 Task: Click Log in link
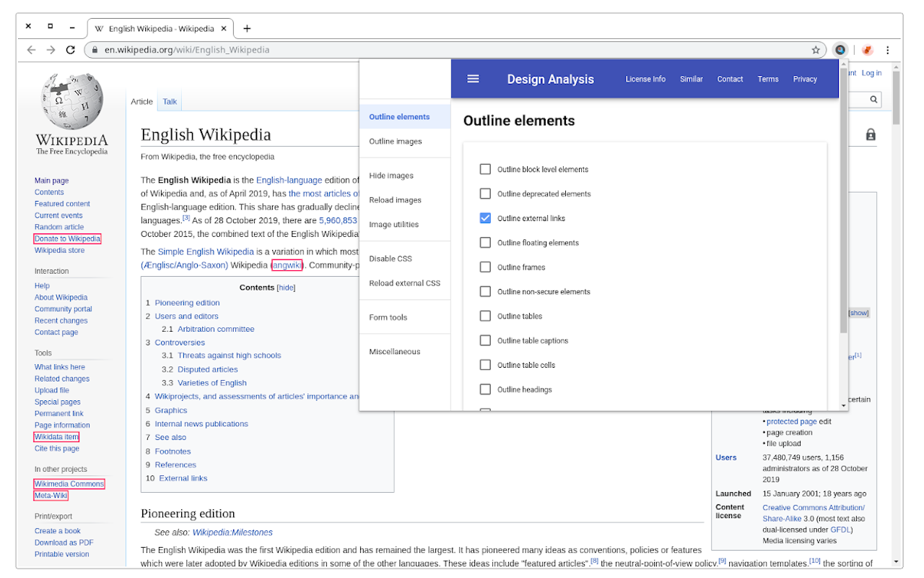coord(871,73)
